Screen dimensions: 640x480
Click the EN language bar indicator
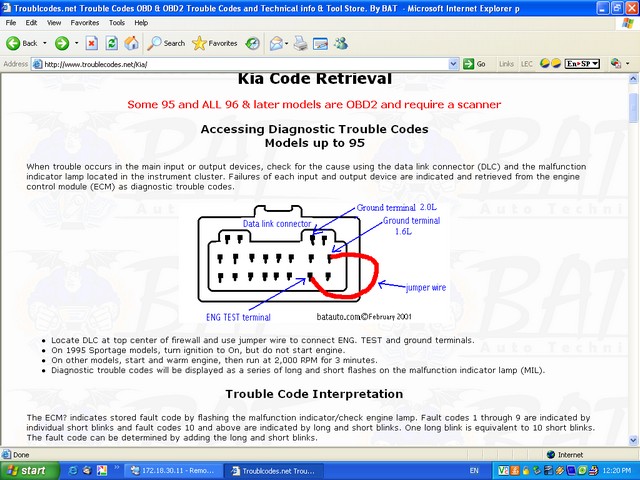474,471
